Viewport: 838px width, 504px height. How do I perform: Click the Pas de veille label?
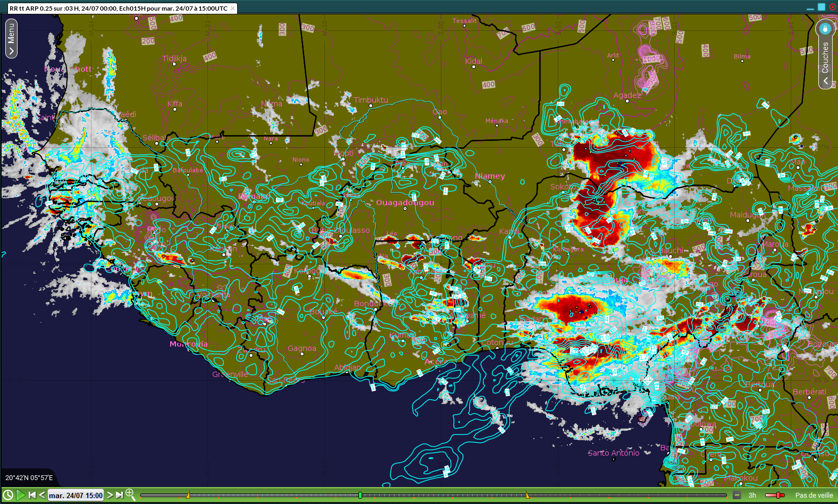coord(814,495)
